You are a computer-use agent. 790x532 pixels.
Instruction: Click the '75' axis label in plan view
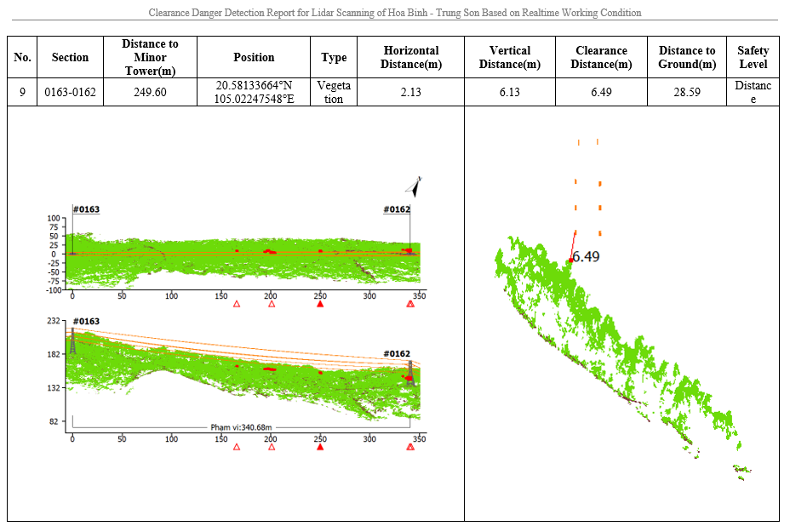54,227
